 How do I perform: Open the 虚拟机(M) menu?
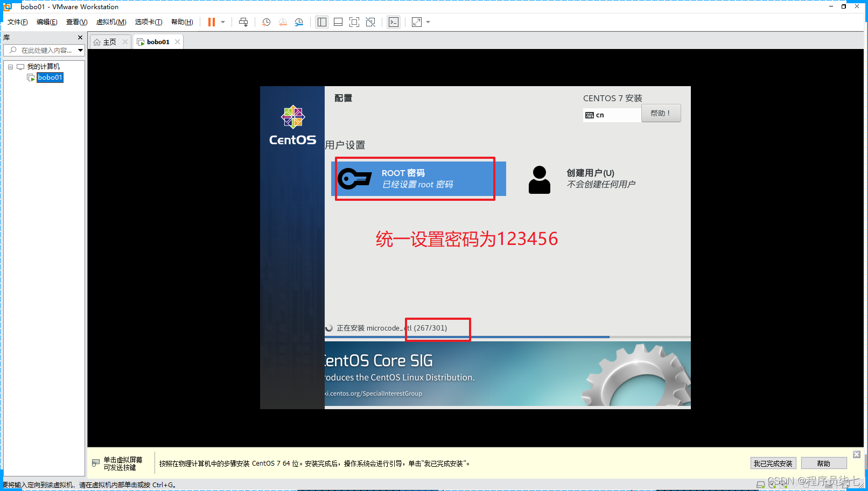(111, 22)
